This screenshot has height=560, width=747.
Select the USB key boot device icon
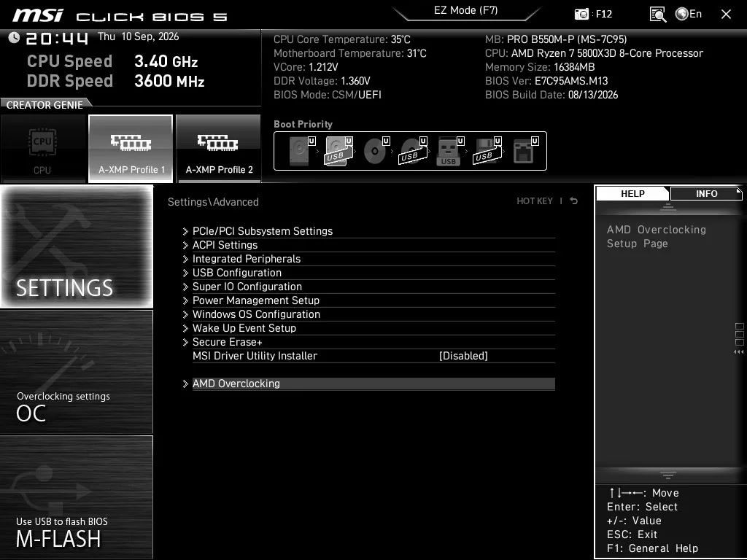pyautogui.click(x=450, y=151)
